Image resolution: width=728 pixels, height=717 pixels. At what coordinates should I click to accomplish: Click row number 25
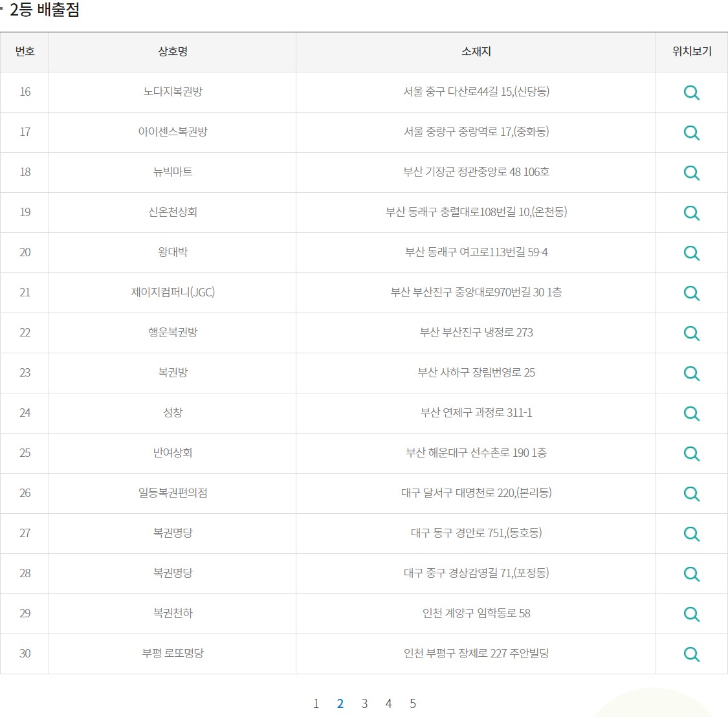click(25, 453)
